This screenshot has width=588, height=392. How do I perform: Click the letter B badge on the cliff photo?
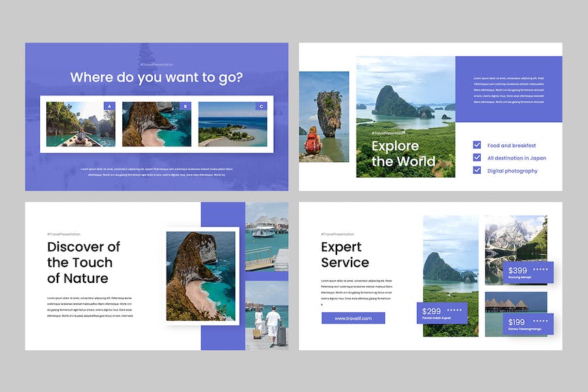(x=185, y=106)
